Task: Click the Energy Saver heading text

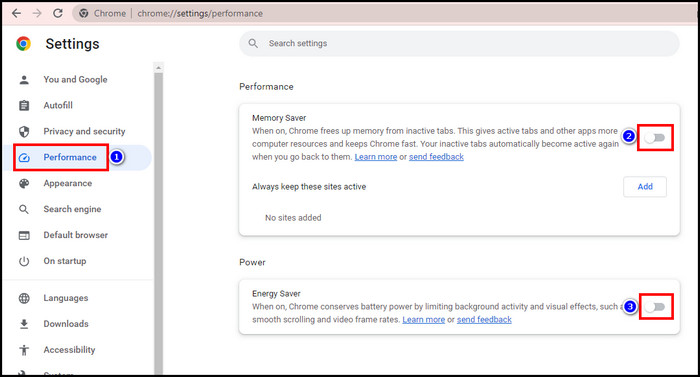Action: (276, 293)
